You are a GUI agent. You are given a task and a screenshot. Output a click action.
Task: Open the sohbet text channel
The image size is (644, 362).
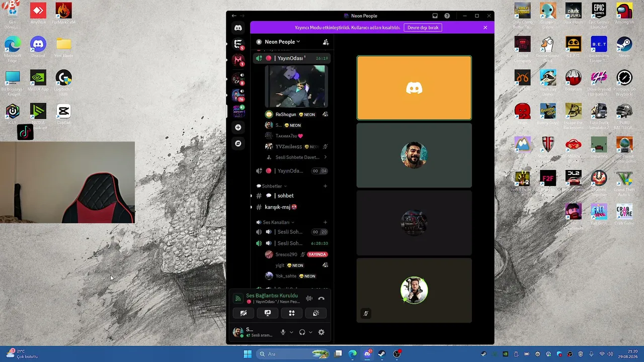pyautogui.click(x=292, y=196)
